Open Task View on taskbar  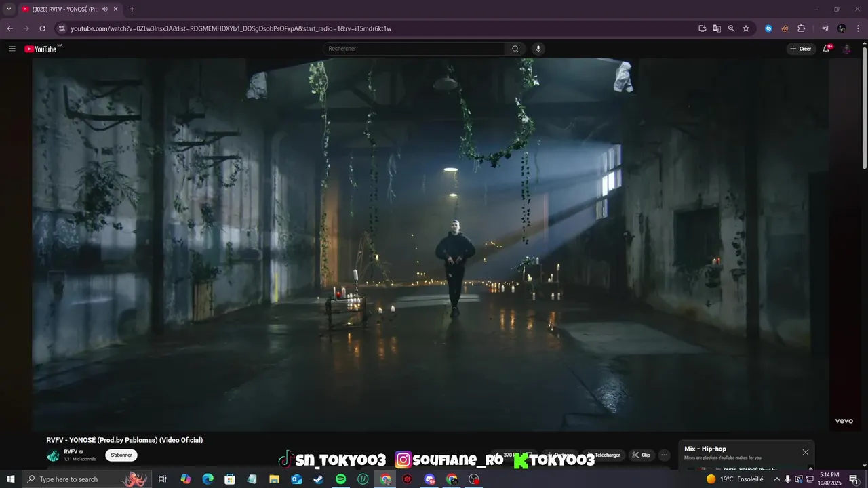click(163, 479)
